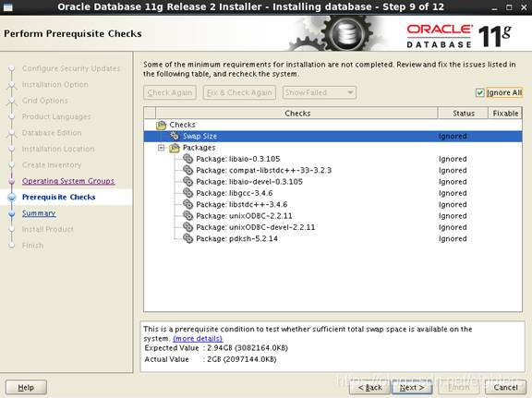Select Package: unixODBC-2.2.11 row
The height and width of the screenshot is (398, 532).
[x=332, y=216]
